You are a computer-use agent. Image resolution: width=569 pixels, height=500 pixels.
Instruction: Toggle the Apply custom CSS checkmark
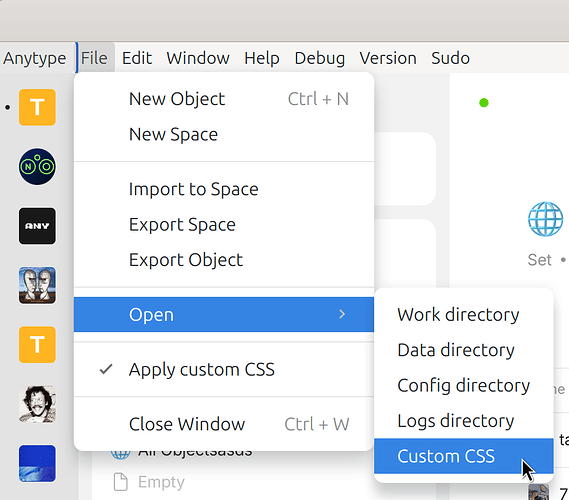(x=106, y=369)
